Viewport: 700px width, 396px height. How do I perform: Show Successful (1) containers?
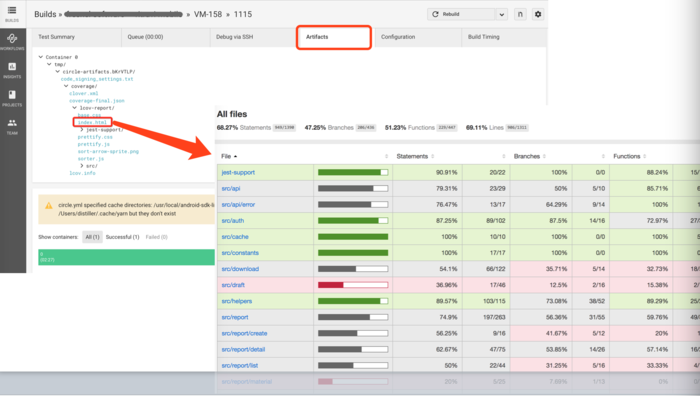point(122,237)
